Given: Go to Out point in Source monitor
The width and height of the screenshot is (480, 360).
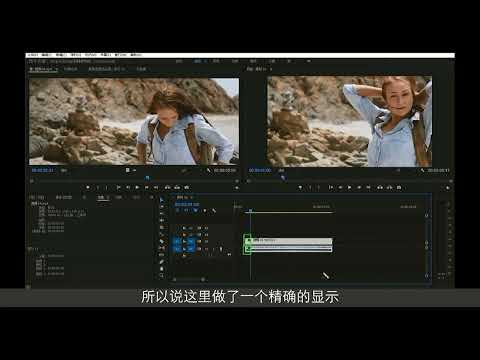Looking at the screenshot, I should (156, 188).
